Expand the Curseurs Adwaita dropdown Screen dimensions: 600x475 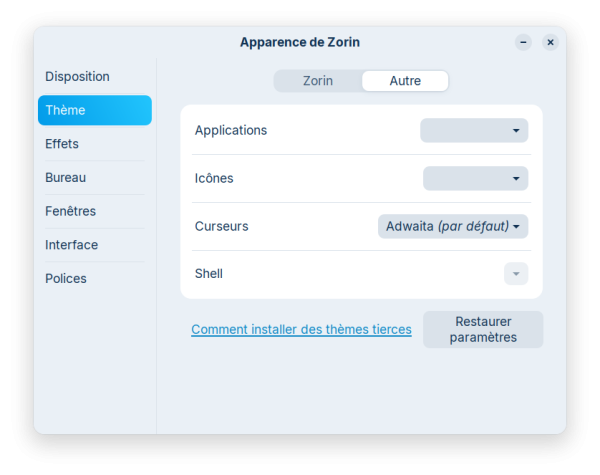coord(453,226)
